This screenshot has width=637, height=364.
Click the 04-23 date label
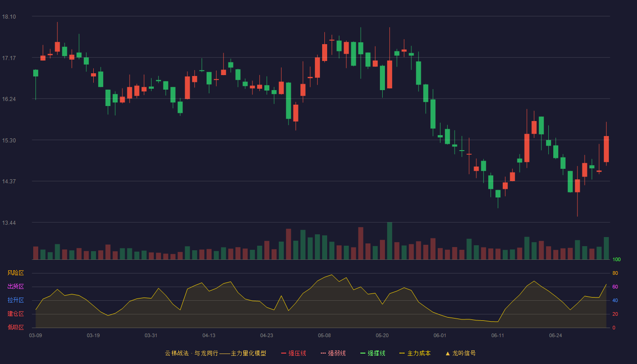click(267, 335)
